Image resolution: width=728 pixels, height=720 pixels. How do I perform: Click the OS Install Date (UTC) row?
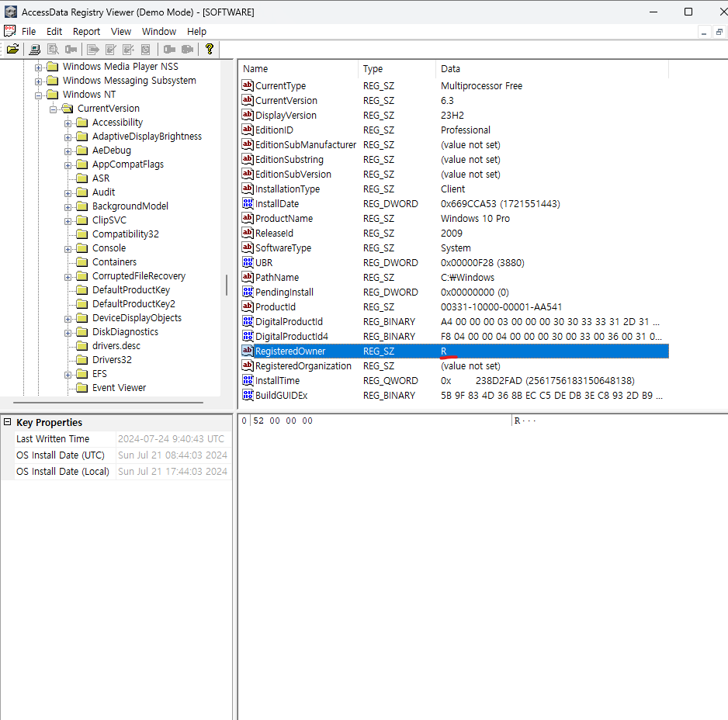[123, 455]
